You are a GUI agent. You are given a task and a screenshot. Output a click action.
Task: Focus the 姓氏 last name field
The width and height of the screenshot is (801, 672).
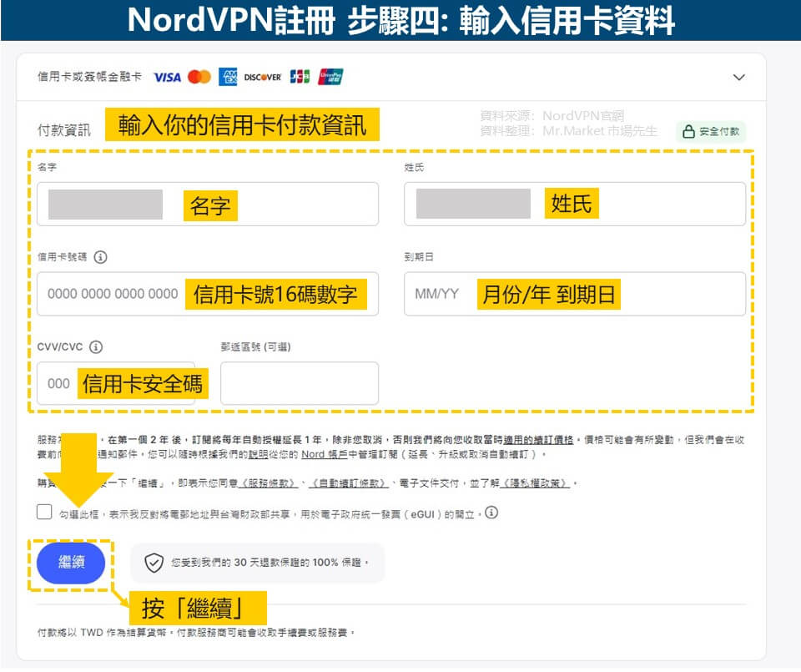575,204
